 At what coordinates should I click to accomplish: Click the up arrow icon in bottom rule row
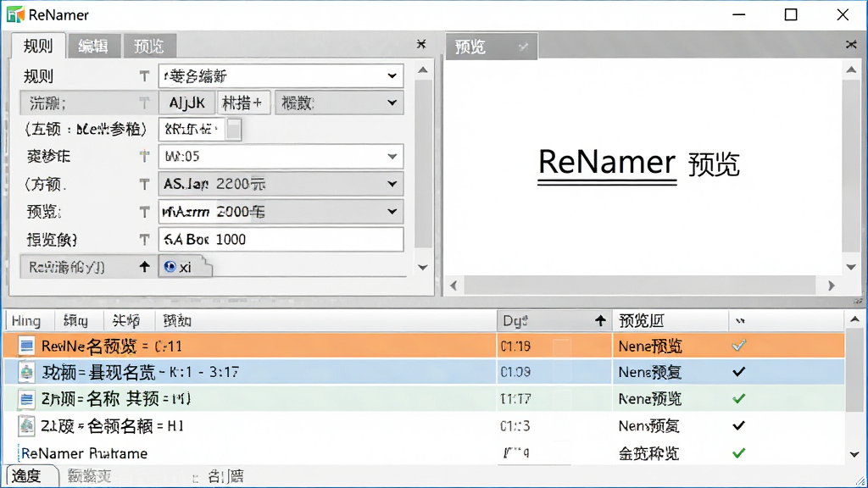[144, 267]
